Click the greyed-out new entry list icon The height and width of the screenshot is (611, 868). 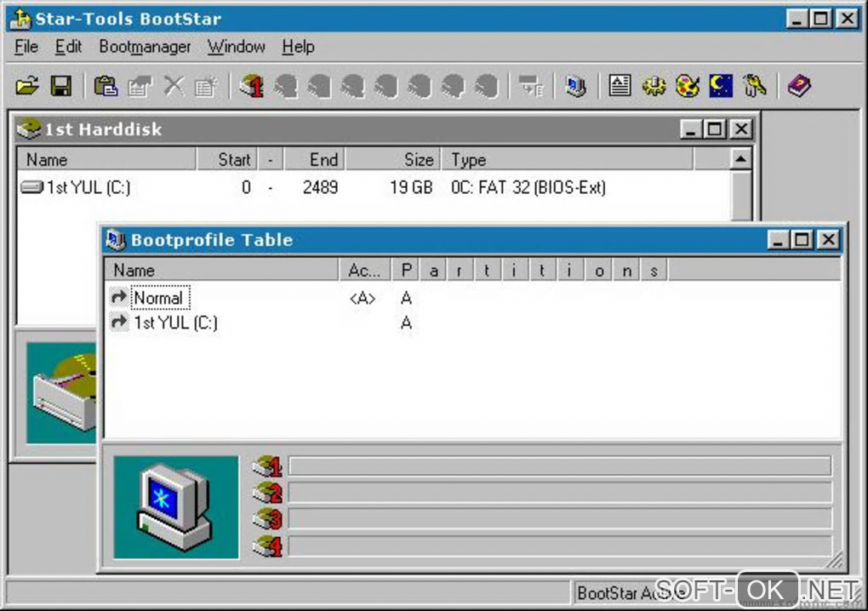[x=207, y=86]
